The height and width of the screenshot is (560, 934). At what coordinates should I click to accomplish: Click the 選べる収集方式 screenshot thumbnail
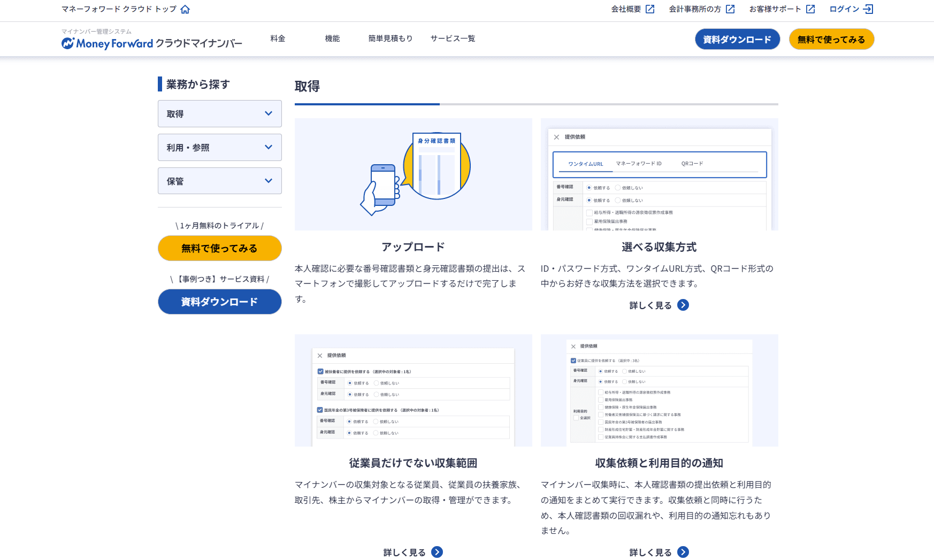660,174
